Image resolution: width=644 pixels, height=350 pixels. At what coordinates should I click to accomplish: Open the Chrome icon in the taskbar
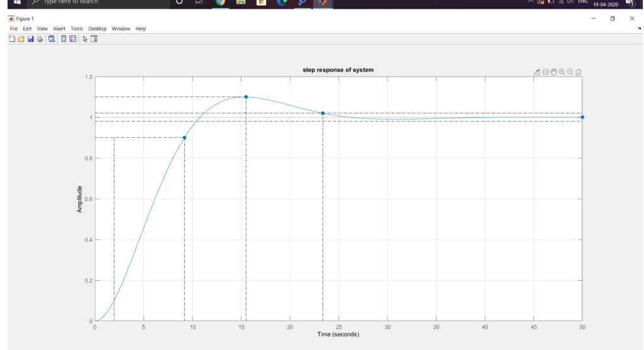pos(221,2)
